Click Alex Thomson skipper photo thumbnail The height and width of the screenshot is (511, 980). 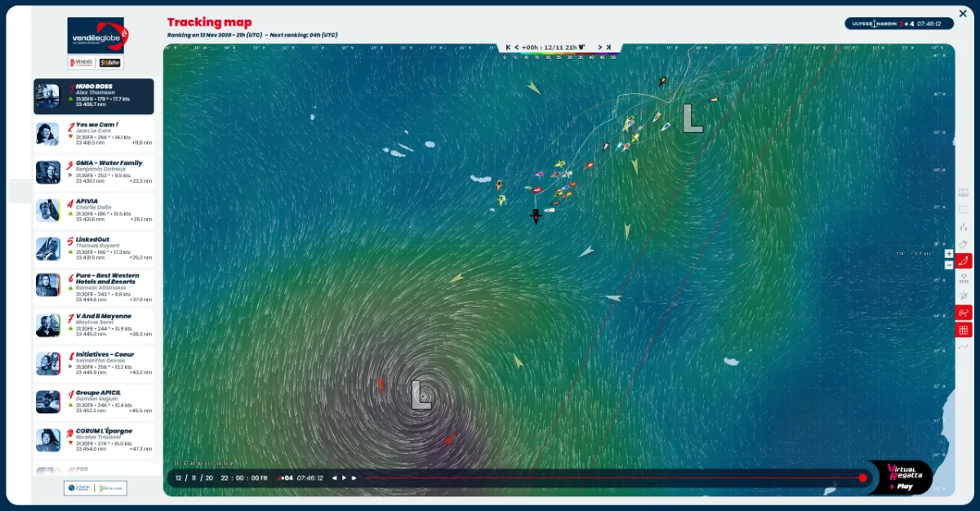[48, 96]
